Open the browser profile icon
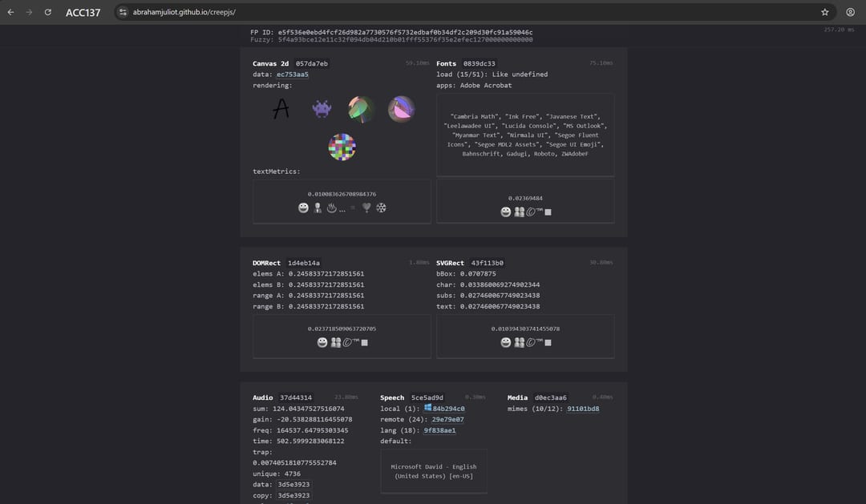866x504 pixels. 851,12
